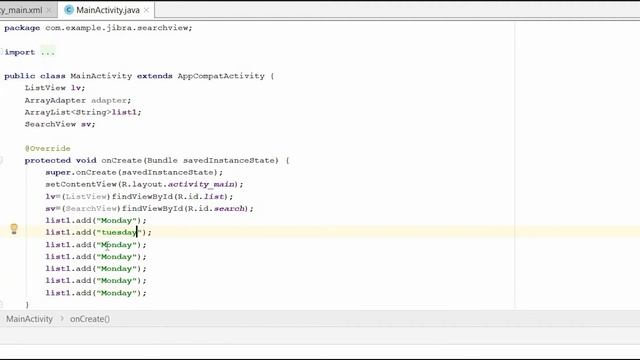The width and height of the screenshot is (640, 360).
Task: Collapse the onCreate method fold marker
Action: [x=1, y=160]
